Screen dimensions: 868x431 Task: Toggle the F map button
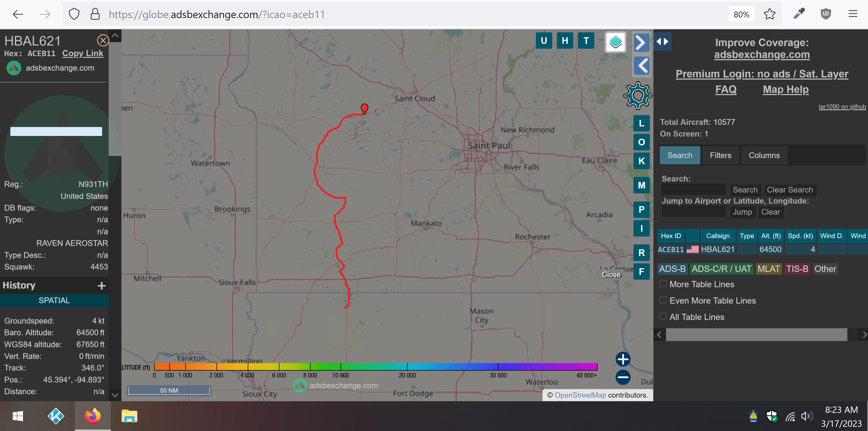(x=642, y=272)
